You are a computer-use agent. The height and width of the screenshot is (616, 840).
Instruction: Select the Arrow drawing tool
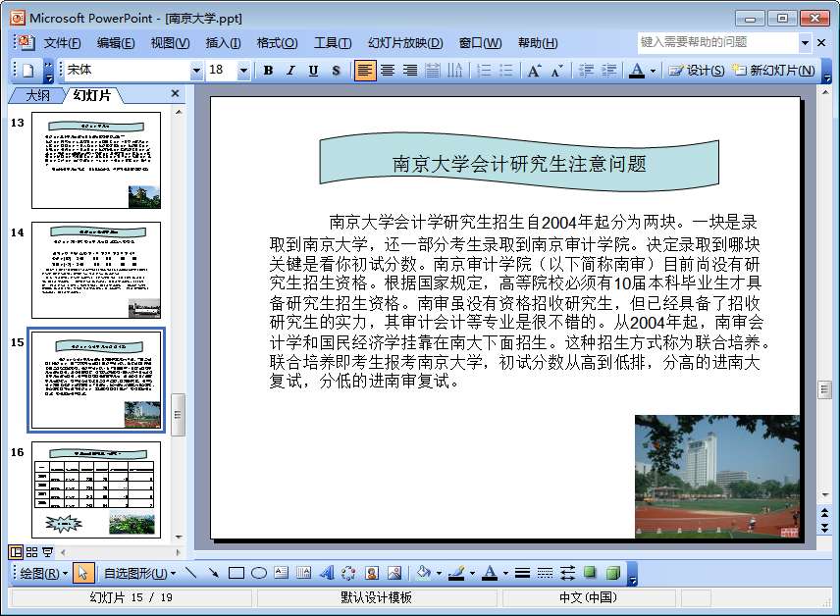click(213, 573)
